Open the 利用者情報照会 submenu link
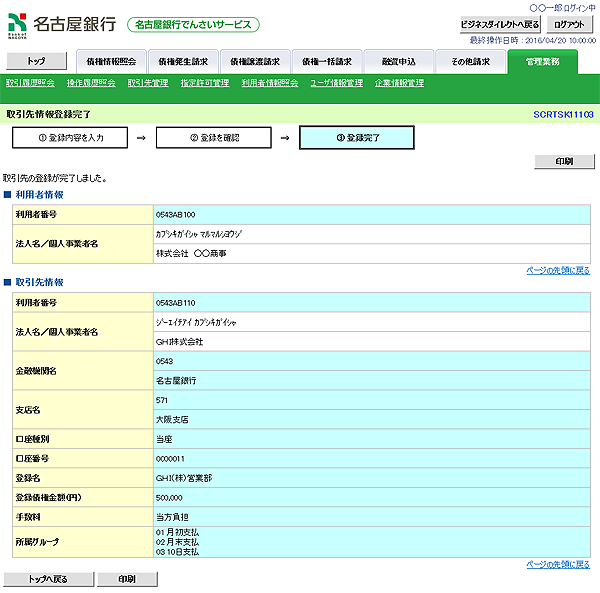Screen dimensions: 600x593 pos(270,83)
